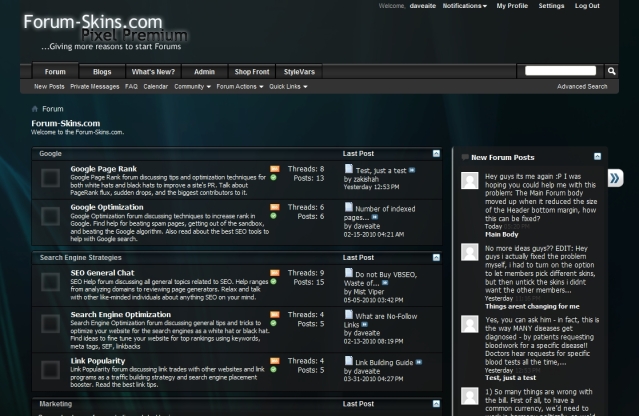Click the Forum breadcrumb link

tap(53, 109)
